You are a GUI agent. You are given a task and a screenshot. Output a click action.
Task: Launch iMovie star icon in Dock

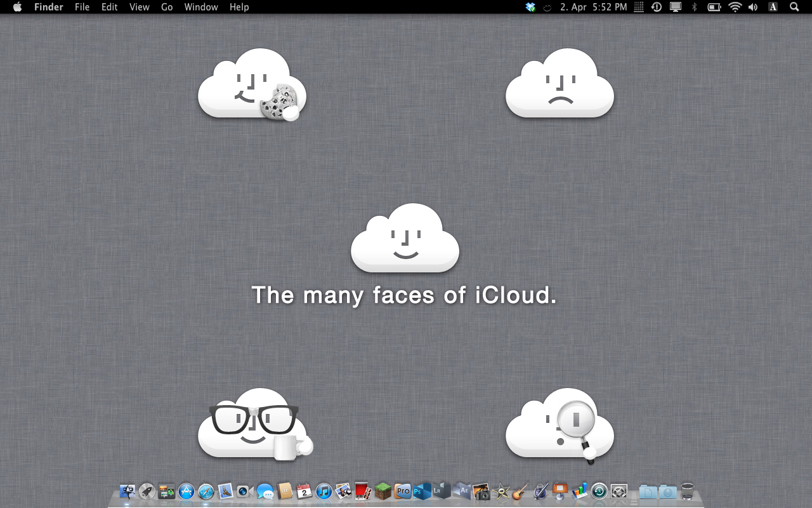point(501,491)
